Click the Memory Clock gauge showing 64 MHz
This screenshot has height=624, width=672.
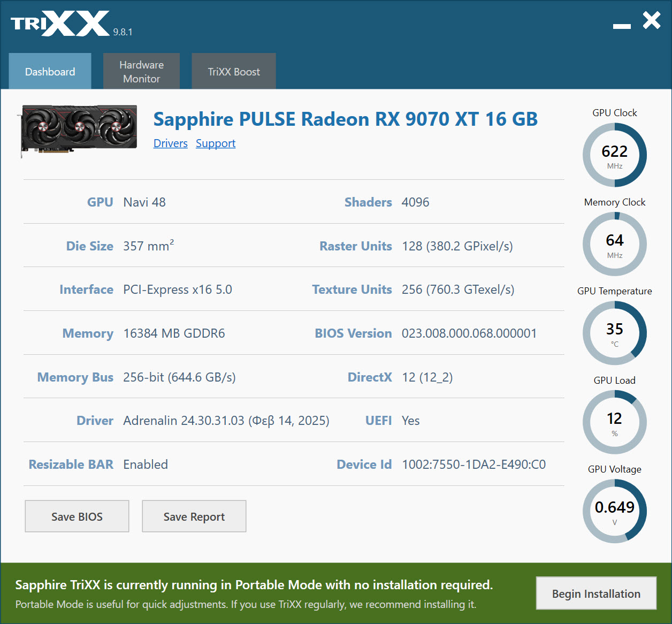[615, 244]
